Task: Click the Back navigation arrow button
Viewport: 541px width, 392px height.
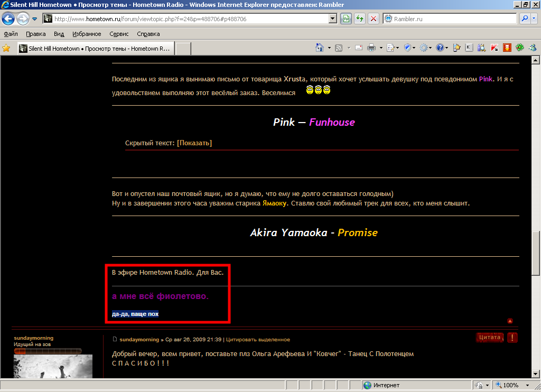Action: [x=8, y=19]
